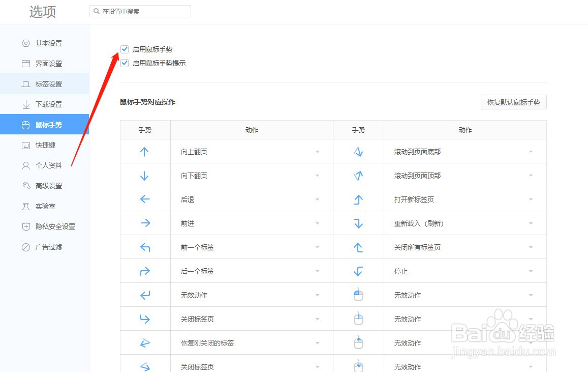The width and height of the screenshot is (588, 372).
Task: Click the 恢复默认鼠标手势 button
Action: (513, 102)
